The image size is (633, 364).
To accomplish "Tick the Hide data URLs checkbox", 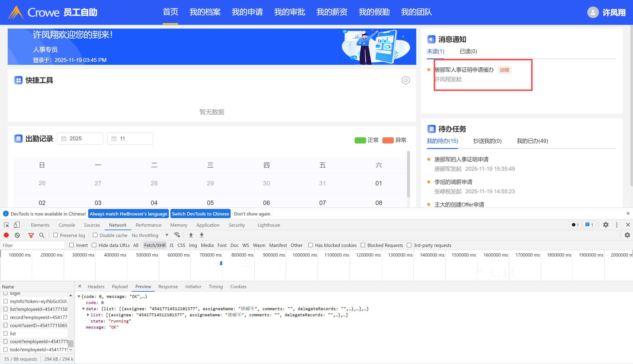I will click(94, 245).
